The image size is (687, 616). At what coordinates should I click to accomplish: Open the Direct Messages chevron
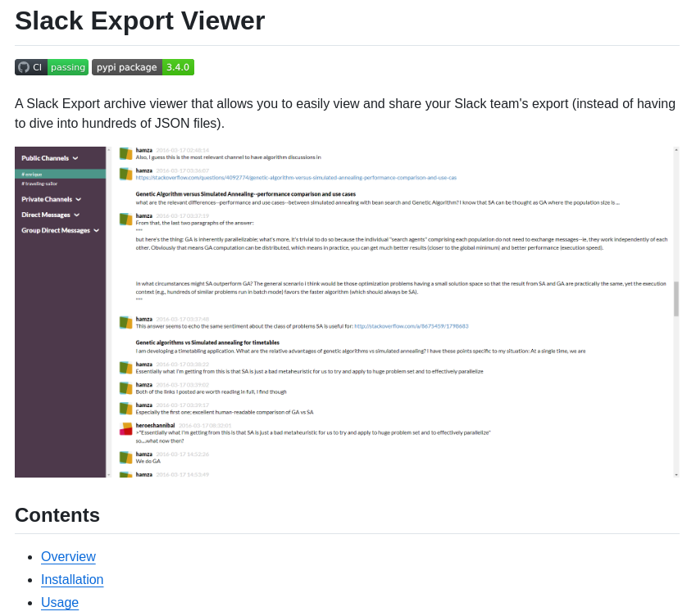75,215
